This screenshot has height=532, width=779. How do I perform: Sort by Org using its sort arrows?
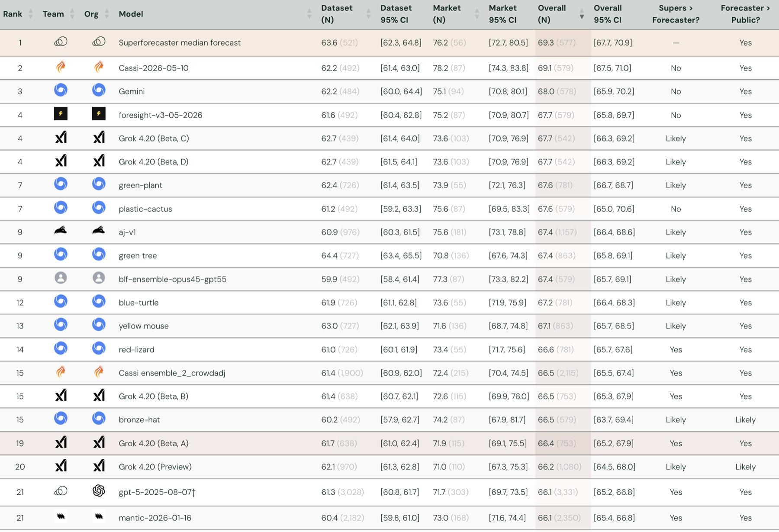[x=107, y=14]
